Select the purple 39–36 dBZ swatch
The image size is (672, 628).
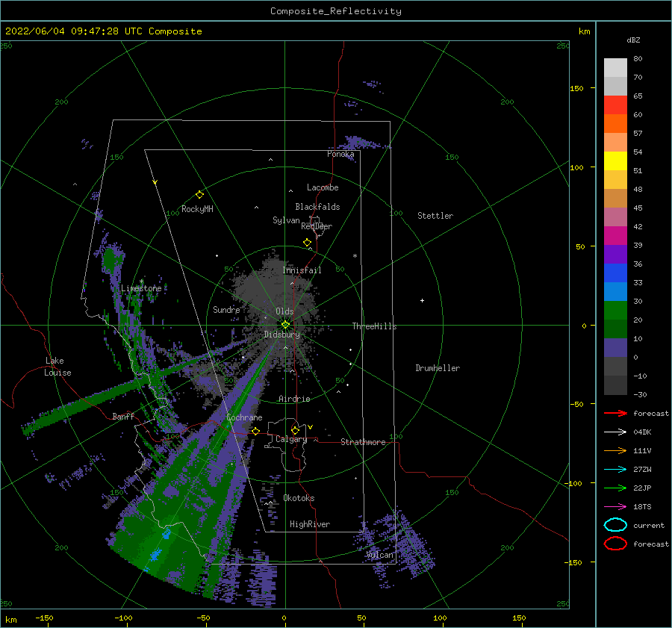(x=615, y=255)
